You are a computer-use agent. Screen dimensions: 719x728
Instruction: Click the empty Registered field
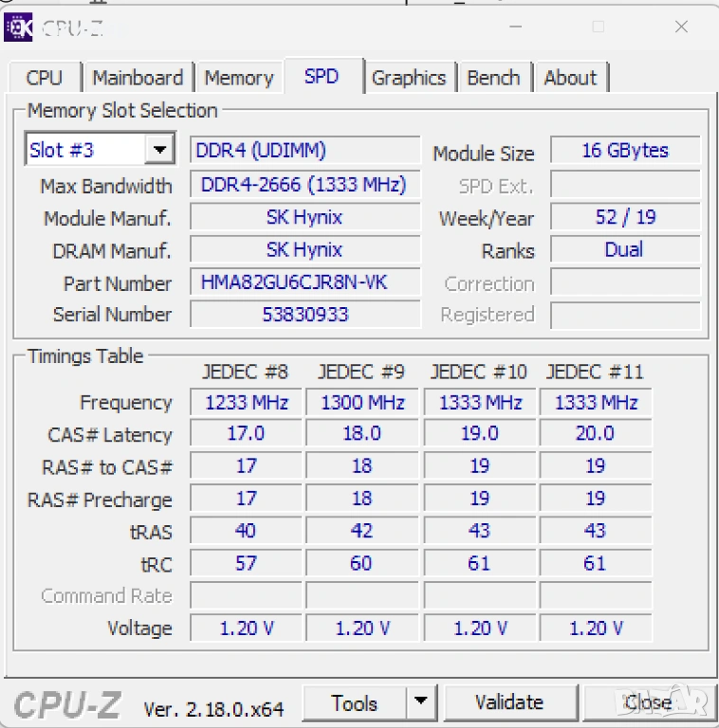pyautogui.click(x=625, y=315)
